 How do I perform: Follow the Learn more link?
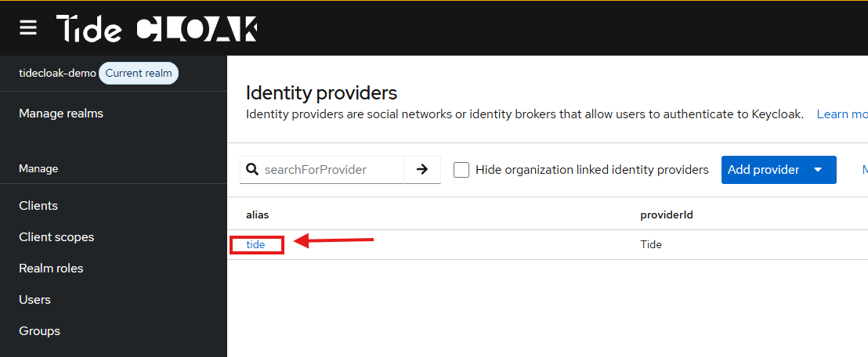[x=841, y=114]
